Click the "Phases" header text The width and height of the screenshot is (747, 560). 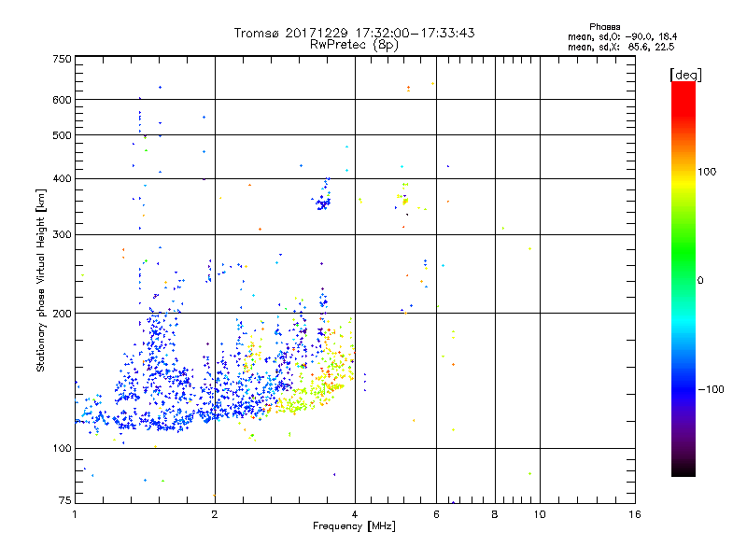[x=604, y=27]
